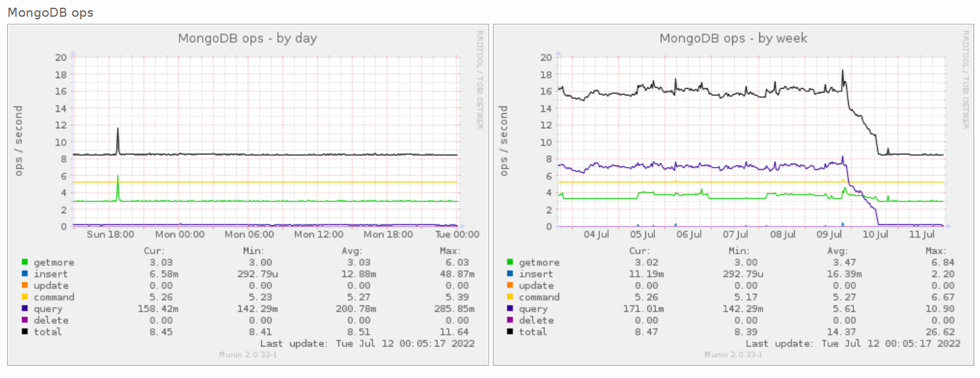Click '04 Jul' x-axis label
The image size is (980, 378).
[x=596, y=234]
